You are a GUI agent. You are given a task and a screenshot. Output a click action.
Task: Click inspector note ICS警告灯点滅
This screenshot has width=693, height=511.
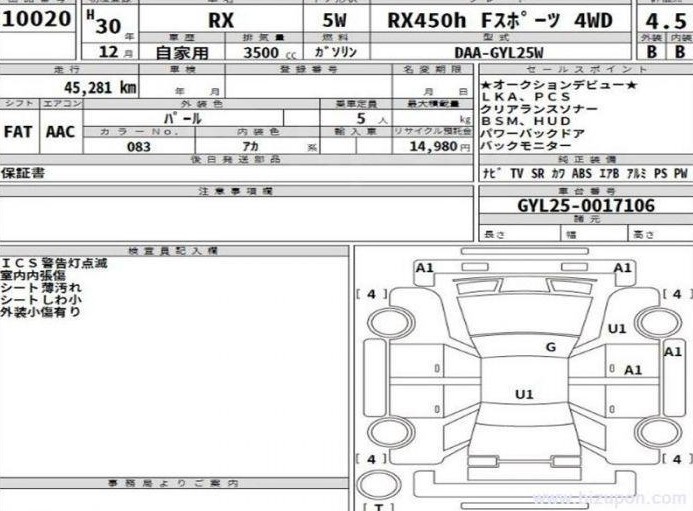54,263
